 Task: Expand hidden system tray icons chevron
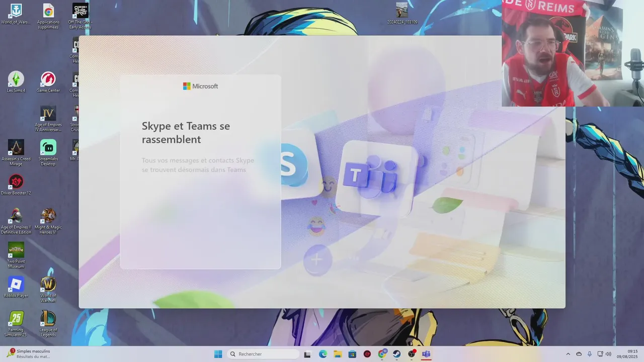tap(568, 354)
